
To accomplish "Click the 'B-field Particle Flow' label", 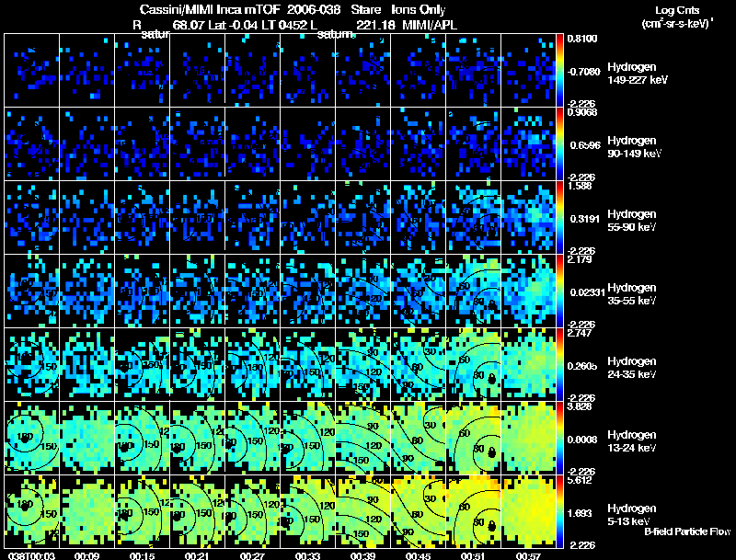I will click(687, 531).
